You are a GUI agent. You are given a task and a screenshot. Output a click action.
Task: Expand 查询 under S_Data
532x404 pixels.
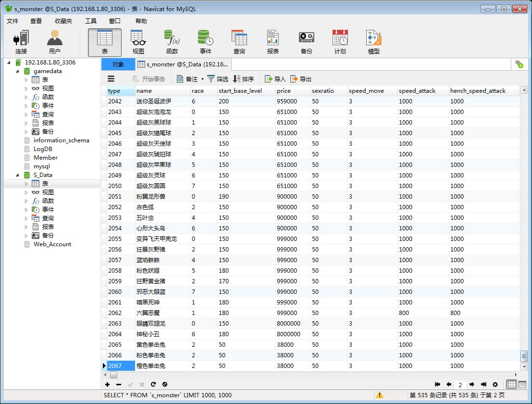point(26,218)
